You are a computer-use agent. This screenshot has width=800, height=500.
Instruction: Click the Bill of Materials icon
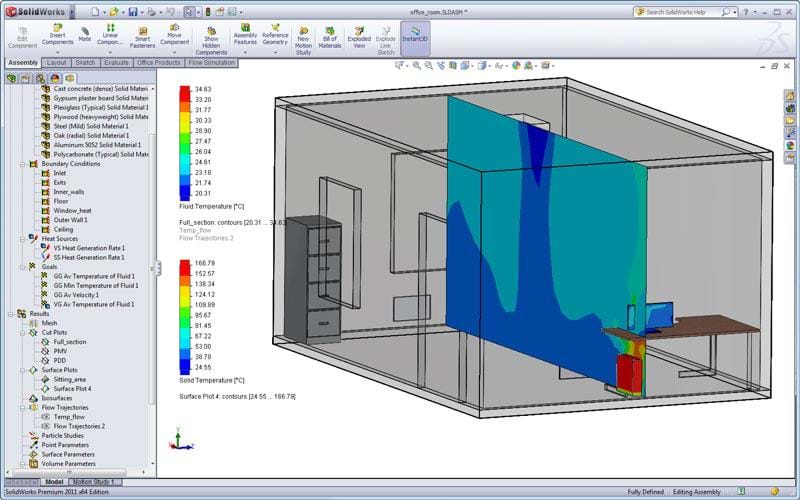coord(329,30)
